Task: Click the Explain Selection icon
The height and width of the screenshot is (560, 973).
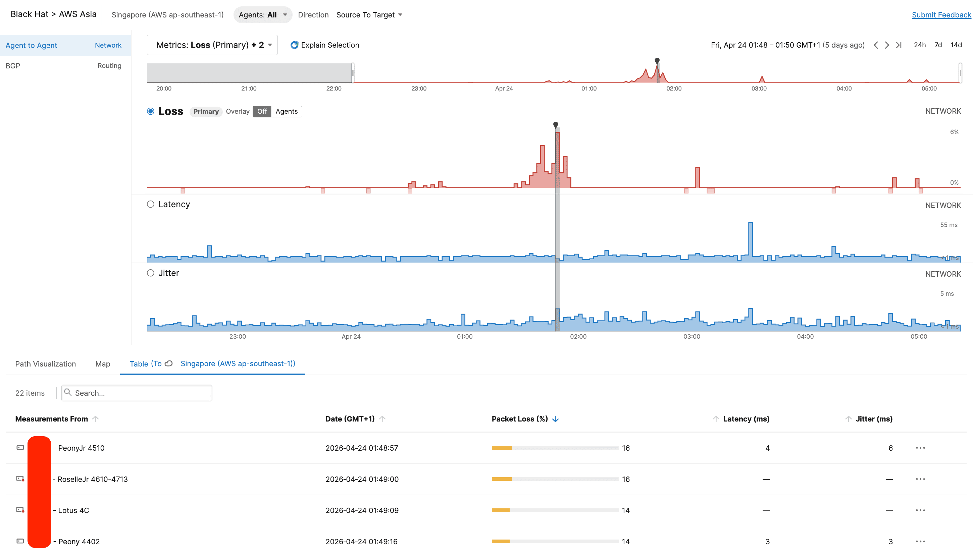Action: (294, 45)
